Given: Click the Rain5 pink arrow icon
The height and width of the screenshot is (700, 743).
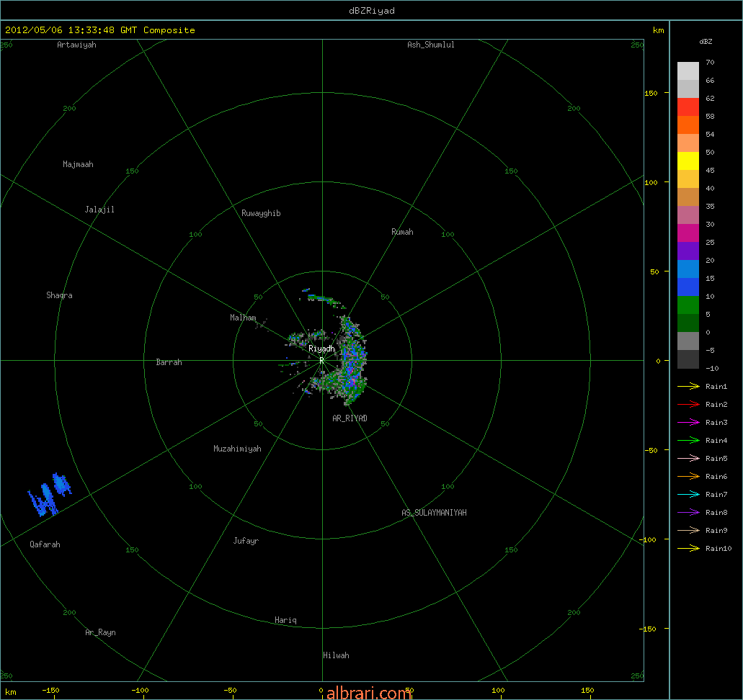Looking at the screenshot, I should coord(688,459).
